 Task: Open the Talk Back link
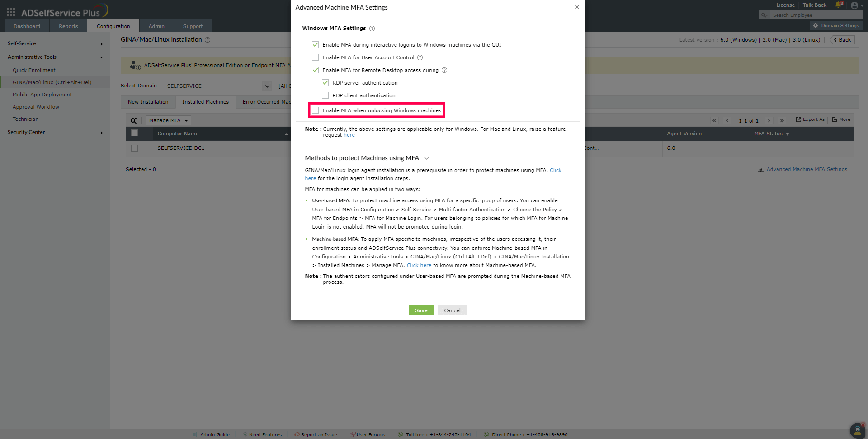pyautogui.click(x=814, y=5)
